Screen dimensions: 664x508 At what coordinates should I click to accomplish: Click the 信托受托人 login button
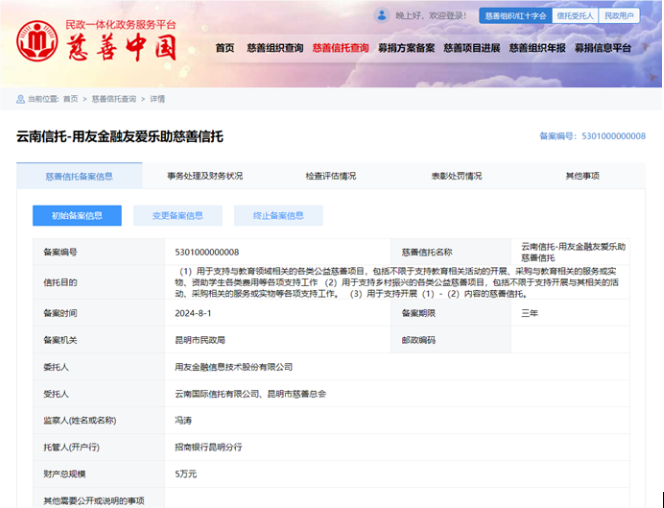click(574, 16)
